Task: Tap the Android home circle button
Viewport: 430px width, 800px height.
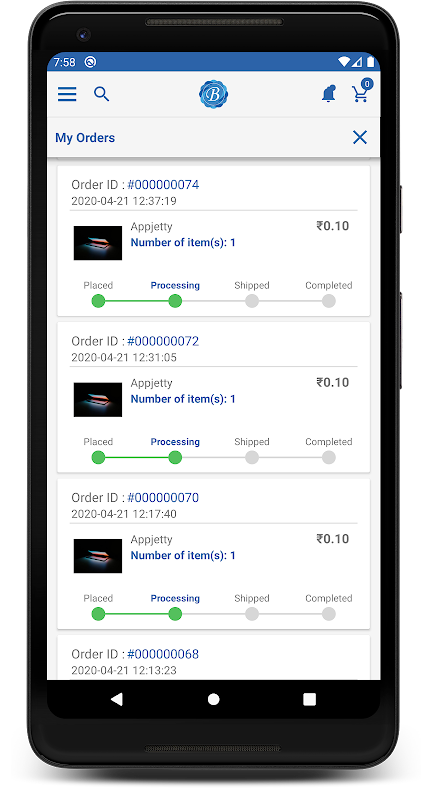Action: tap(214, 699)
